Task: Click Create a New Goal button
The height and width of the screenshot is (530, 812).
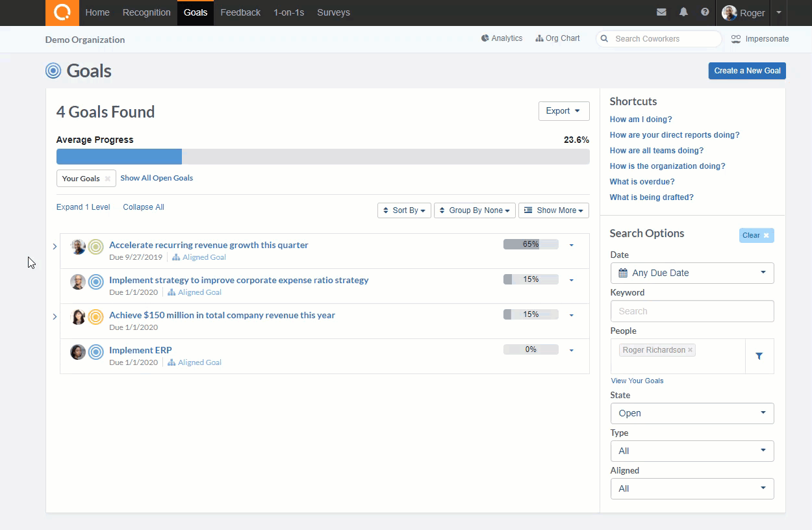Action: [747, 71]
